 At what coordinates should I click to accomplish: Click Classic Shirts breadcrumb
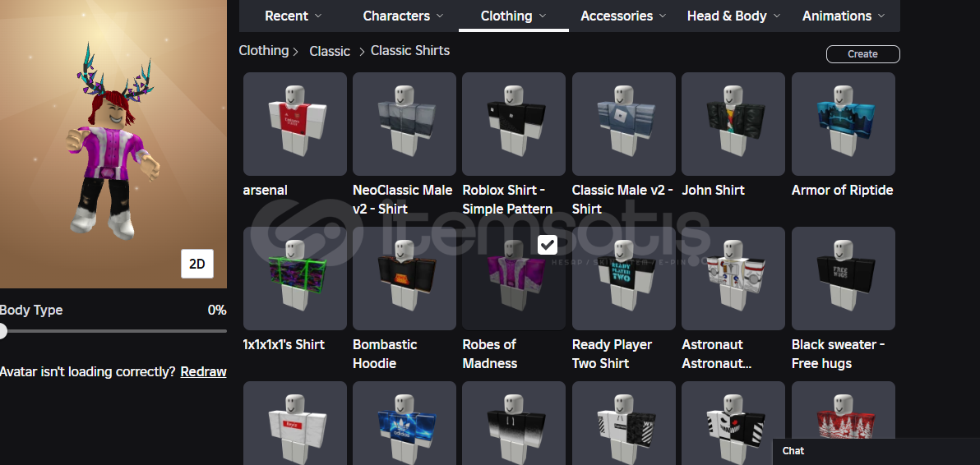click(x=410, y=51)
